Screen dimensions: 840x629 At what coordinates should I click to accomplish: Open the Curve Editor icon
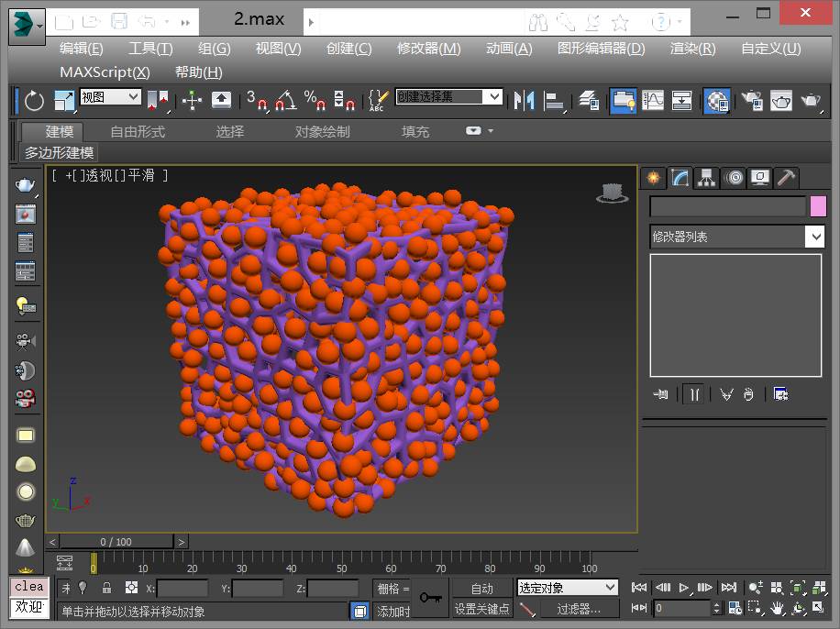[x=653, y=100]
